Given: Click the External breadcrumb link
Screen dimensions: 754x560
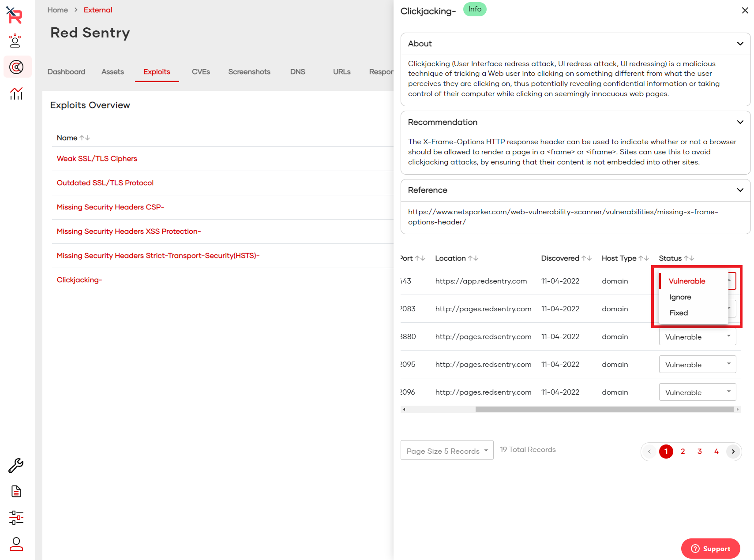Looking at the screenshot, I should point(98,10).
